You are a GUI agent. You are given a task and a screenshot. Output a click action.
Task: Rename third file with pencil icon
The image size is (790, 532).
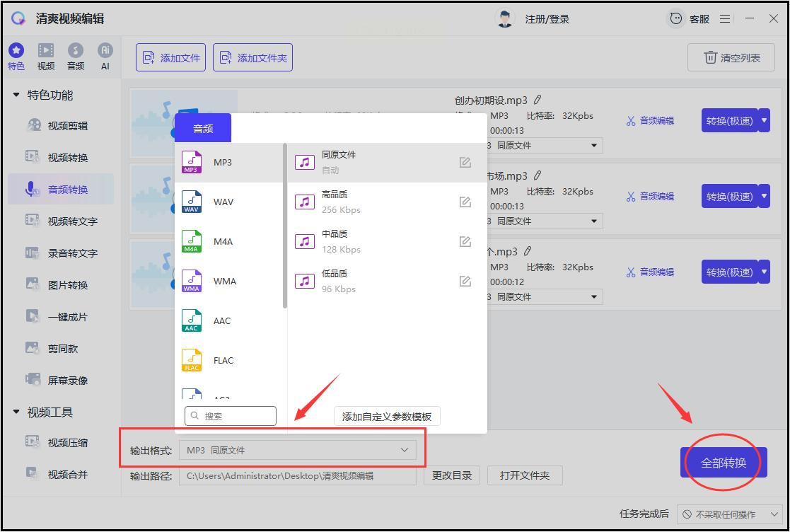pyautogui.click(x=528, y=251)
